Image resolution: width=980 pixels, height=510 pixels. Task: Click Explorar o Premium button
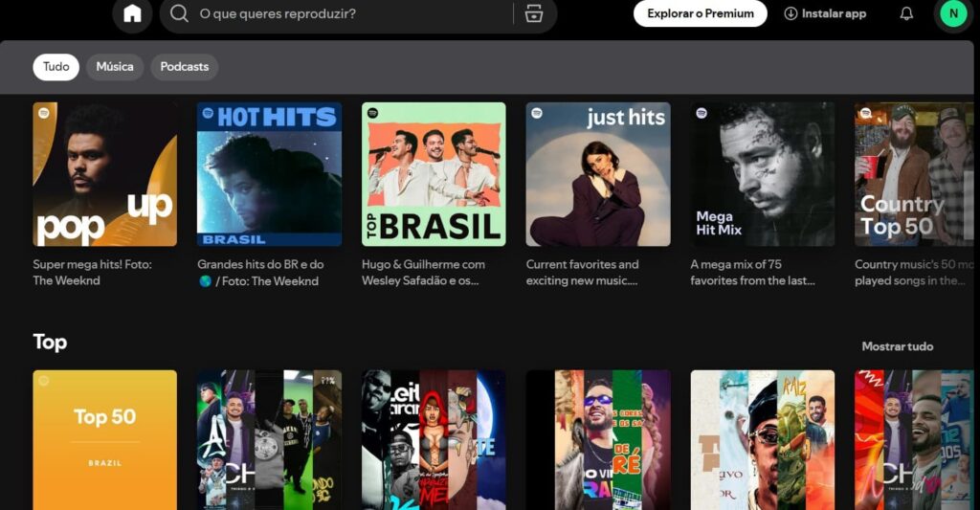[x=700, y=13]
